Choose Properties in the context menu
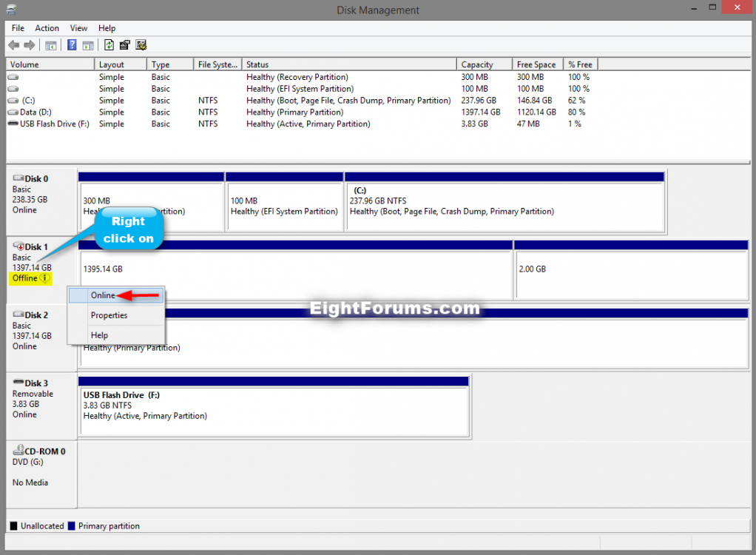This screenshot has height=555, width=756. click(x=109, y=314)
